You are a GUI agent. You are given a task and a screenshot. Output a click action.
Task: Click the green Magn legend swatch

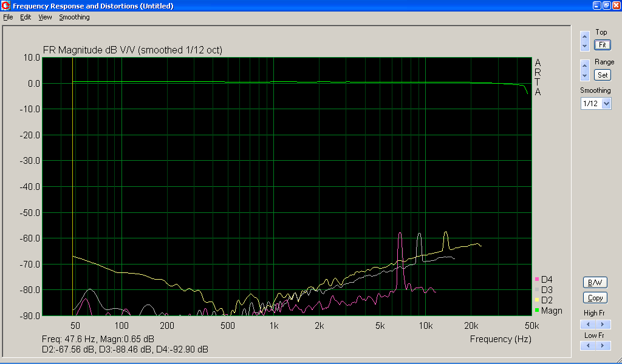pyautogui.click(x=537, y=310)
